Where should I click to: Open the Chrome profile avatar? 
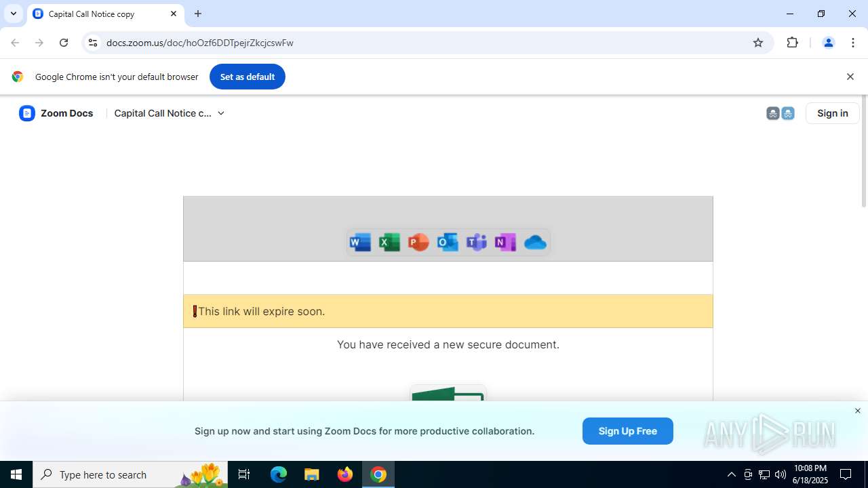[x=828, y=43]
